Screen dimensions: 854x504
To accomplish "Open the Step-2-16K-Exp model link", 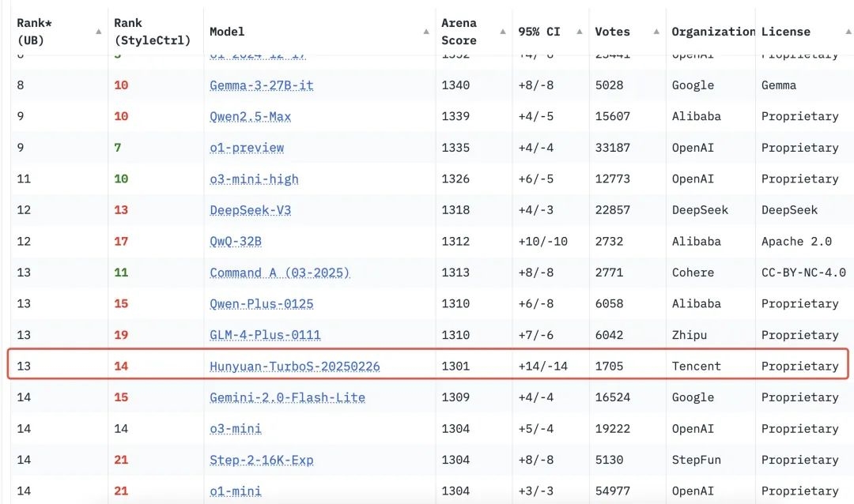I will [262, 460].
